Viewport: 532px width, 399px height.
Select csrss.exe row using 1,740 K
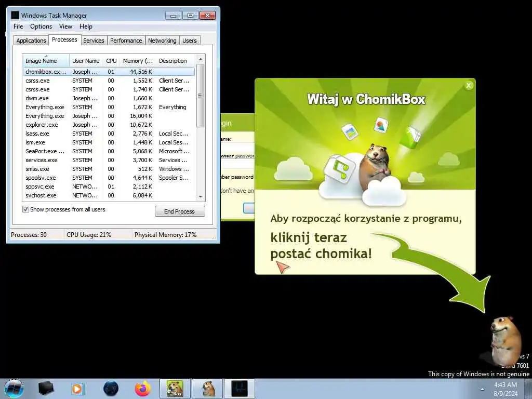109,89
